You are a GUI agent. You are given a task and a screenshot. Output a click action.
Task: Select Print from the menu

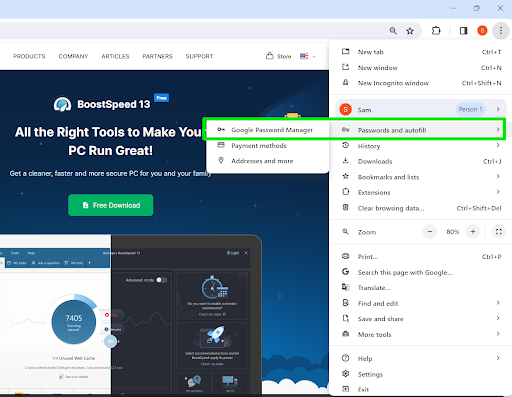tap(421, 257)
